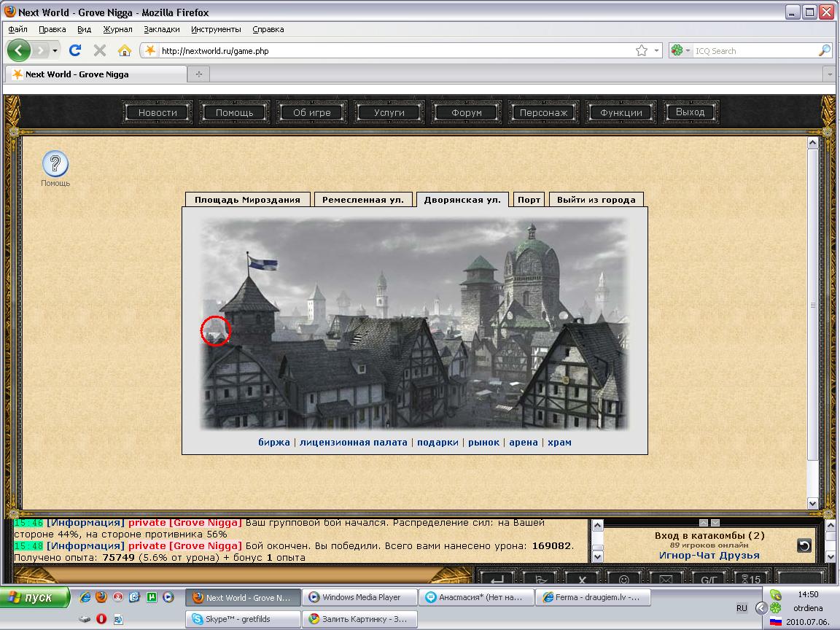Image resolution: width=840 pixels, height=630 pixels.
Task: Click the flag icon button in chat bar
Action: click(540, 579)
